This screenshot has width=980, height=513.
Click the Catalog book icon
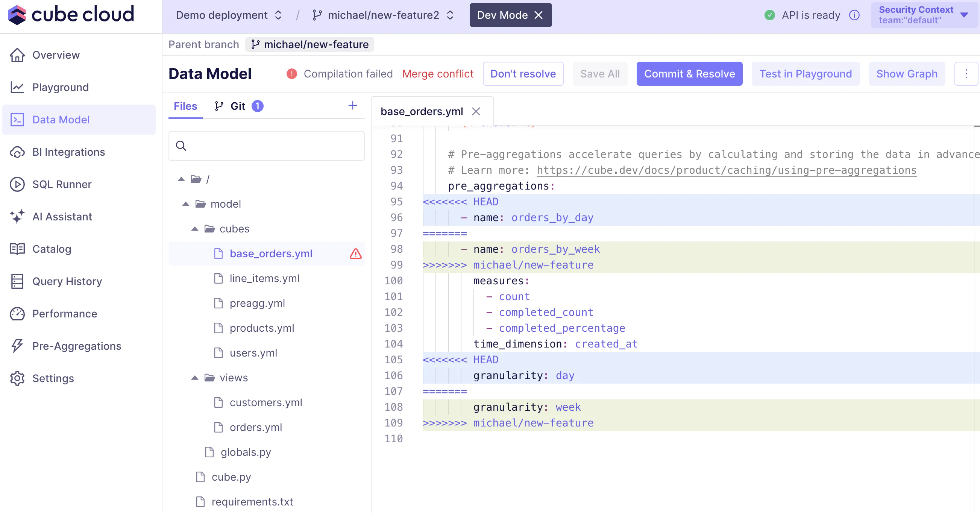pos(17,249)
